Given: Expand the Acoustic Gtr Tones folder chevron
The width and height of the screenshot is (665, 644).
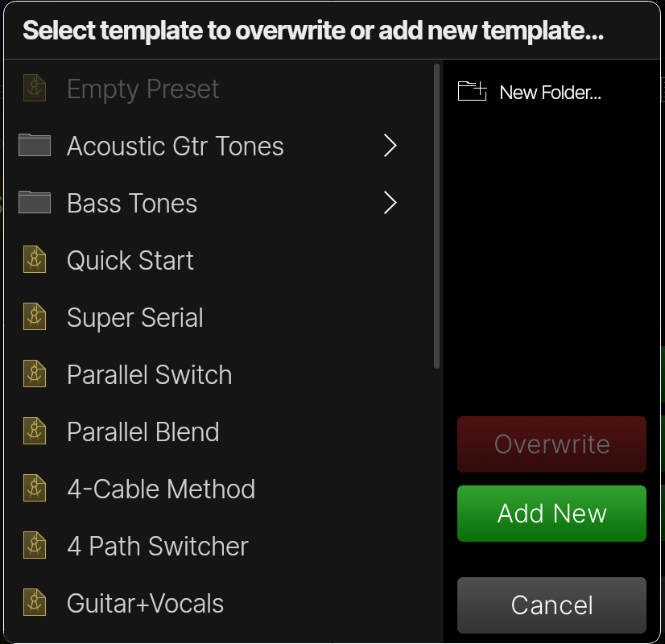Looking at the screenshot, I should point(390,146).
